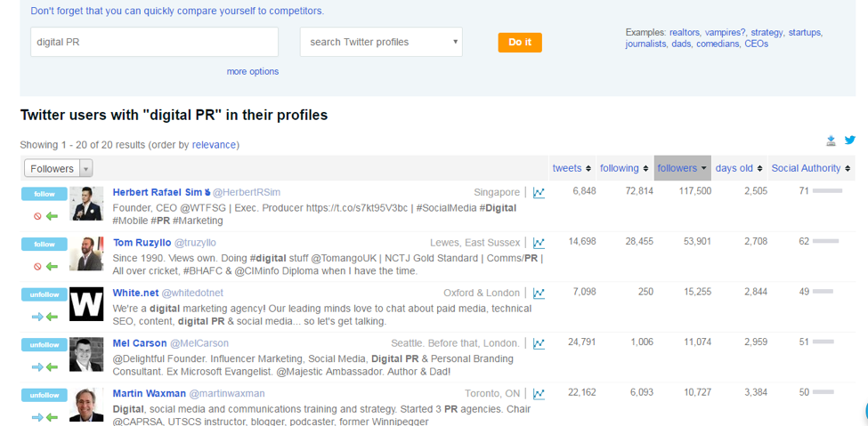
Task: Open Herbert Rafael Sim's follower graph icon
Action: click(x=539, y=192)
